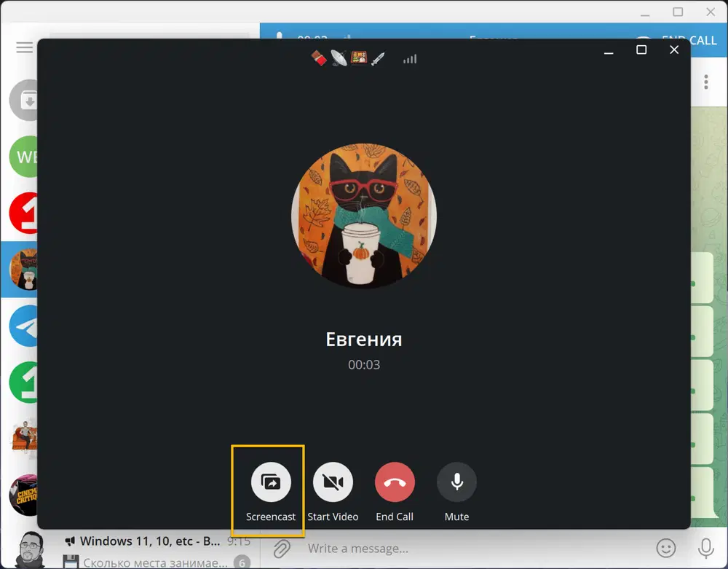Mute the microphone in call window
The image size is (728, 569).
(x=457, y=482)
